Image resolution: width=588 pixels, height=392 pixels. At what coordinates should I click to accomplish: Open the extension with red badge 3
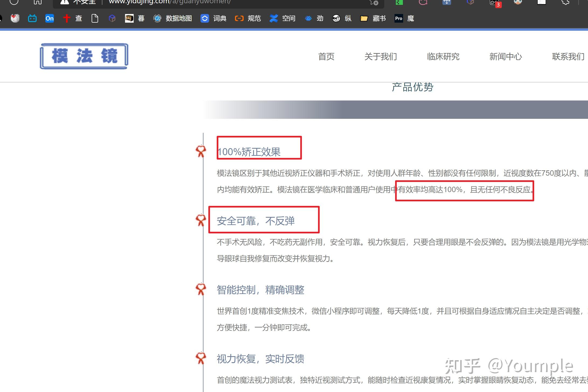coord(495,3)
